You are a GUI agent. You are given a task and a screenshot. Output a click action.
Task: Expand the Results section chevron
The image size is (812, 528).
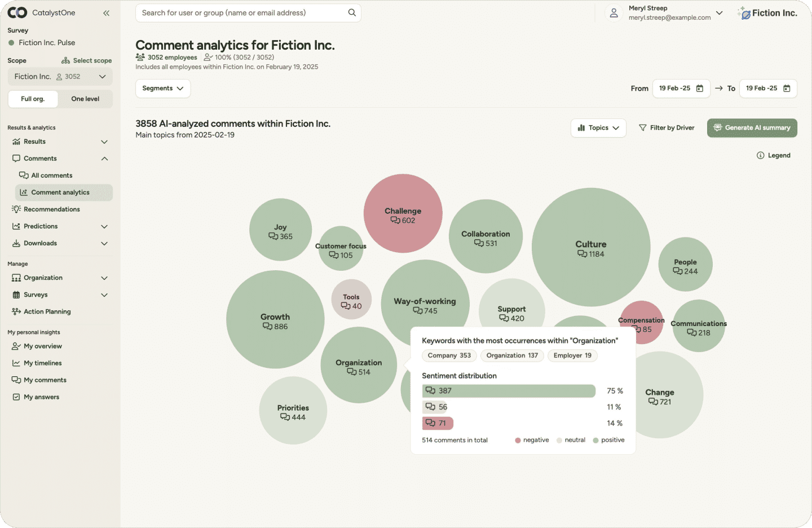(104, 142)
